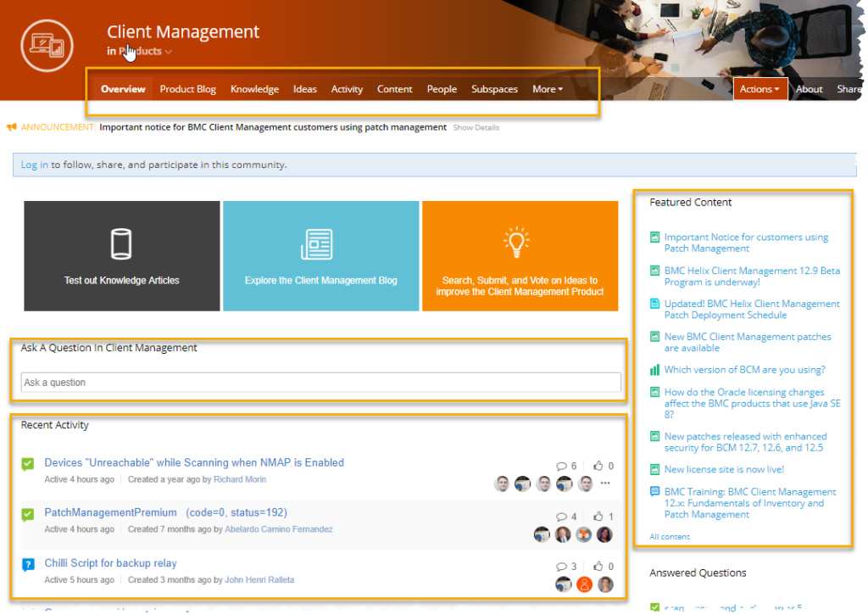The height and width of the screenshot is (615, 868).
Task: Go to the Subspaces tab
Action: pos(494,89)
